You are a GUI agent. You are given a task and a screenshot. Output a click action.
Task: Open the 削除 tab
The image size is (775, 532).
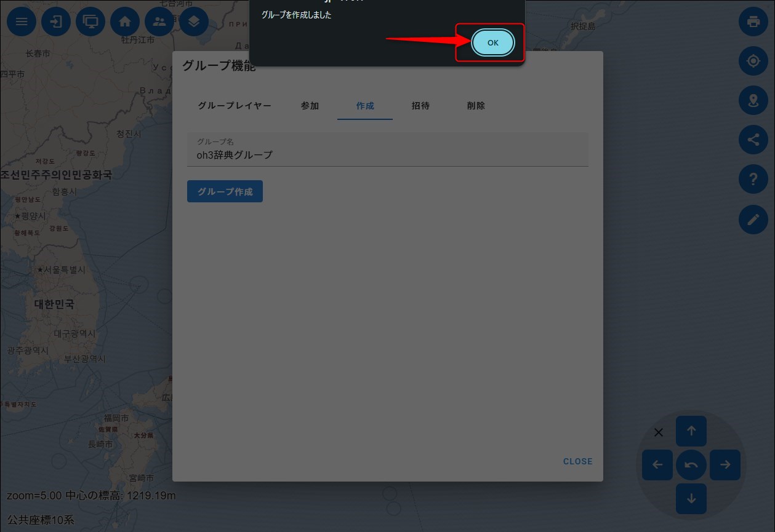point(476,106)
